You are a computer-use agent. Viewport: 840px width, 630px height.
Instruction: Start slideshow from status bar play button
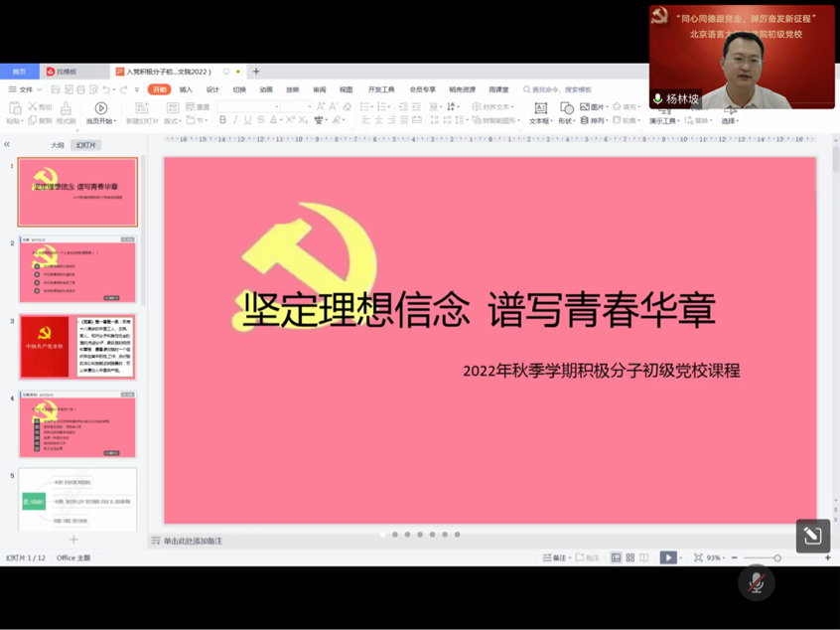(668, 557)
